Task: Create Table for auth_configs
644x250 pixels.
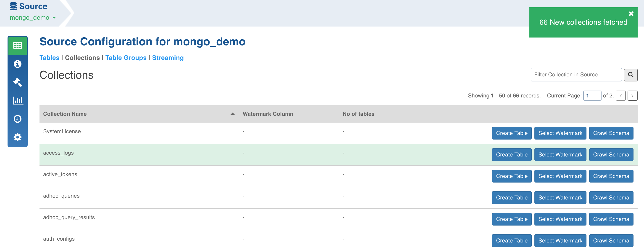Action: [512, 241]
